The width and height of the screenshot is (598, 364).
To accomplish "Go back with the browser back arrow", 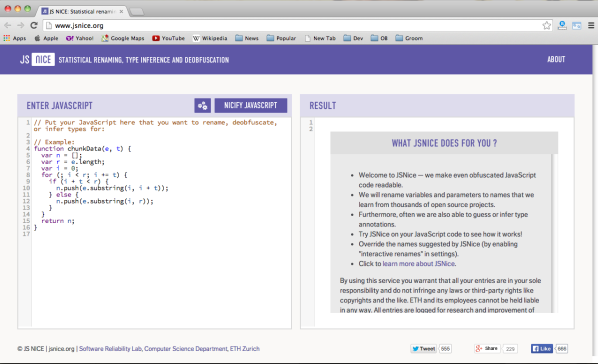I will [x=8, y=26].
